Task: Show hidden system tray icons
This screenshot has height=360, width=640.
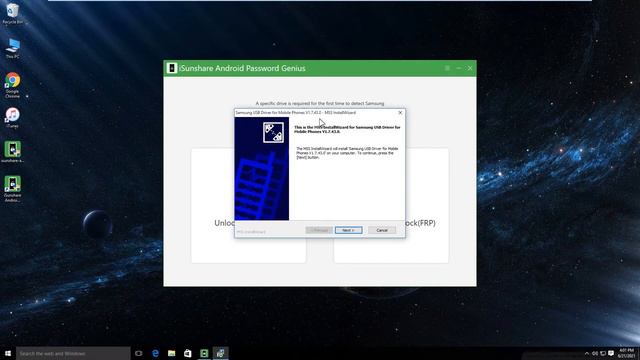Action: coord(587,353)
